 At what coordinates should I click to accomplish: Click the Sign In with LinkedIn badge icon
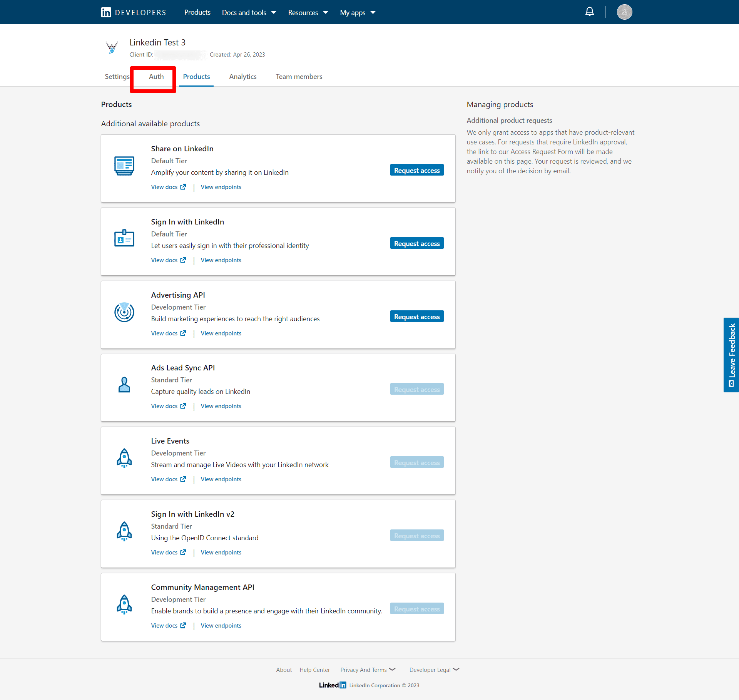(124, 238)
